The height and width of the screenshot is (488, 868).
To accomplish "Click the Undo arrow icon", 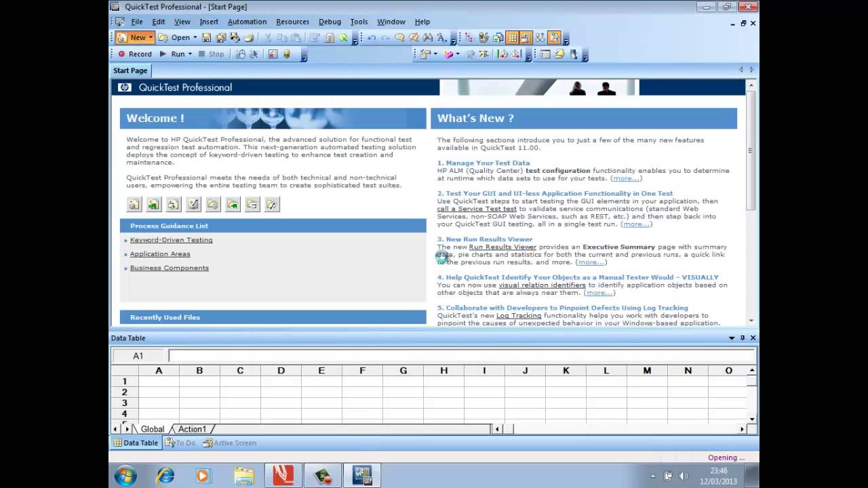I will (372, 38).
